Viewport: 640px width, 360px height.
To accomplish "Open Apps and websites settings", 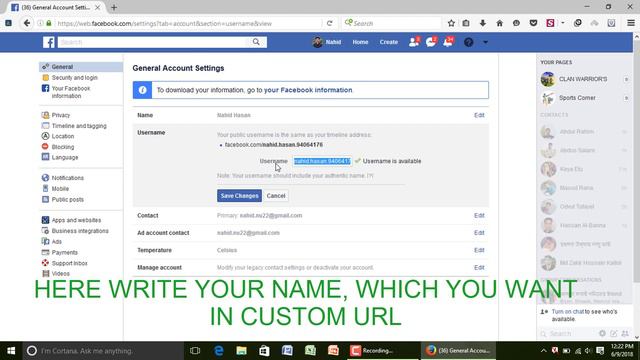I will (x=76, y=220).
